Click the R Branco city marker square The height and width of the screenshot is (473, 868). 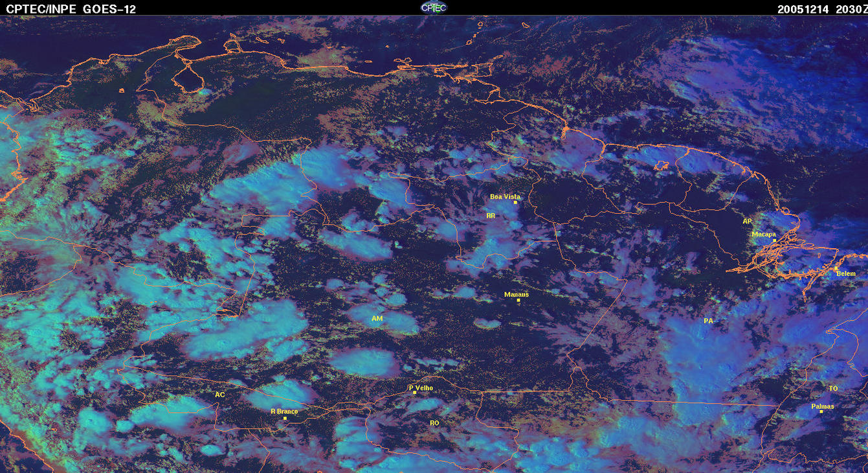285,419
